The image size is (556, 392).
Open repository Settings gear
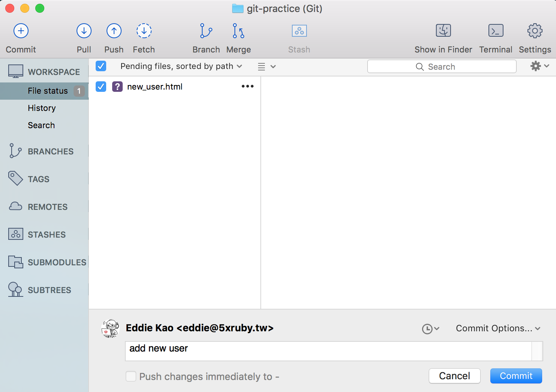535,31
